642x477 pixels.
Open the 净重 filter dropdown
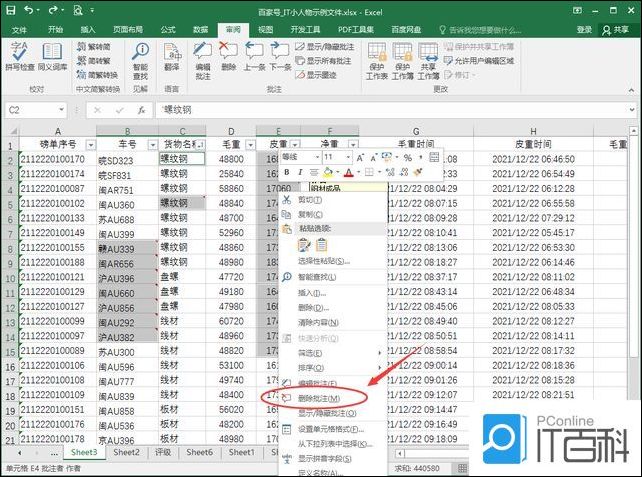(353, 145)
